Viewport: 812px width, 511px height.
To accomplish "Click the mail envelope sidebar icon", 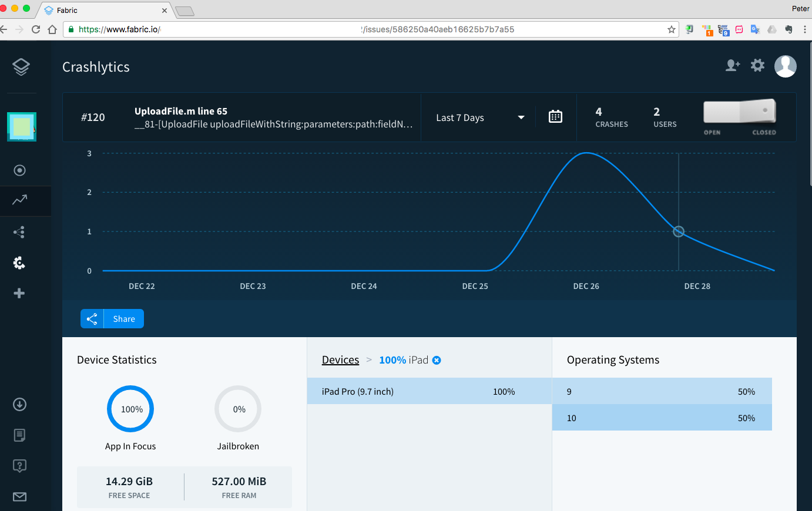I will [19, 497].
